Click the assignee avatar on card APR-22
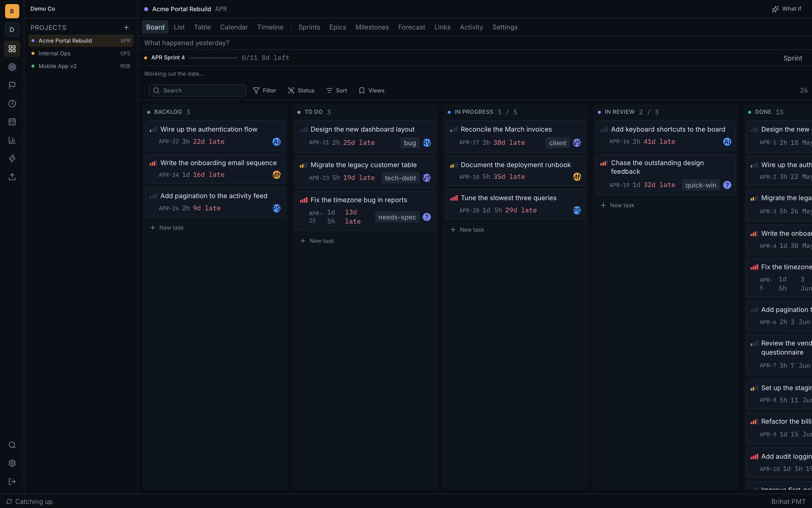The image size is (812, 508). click(277, 142)
